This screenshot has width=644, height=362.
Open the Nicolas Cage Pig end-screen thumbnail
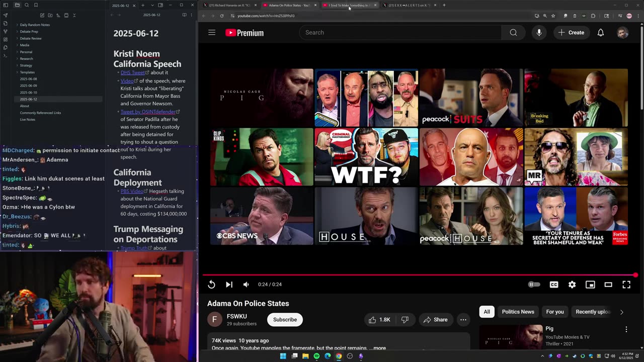262,98
